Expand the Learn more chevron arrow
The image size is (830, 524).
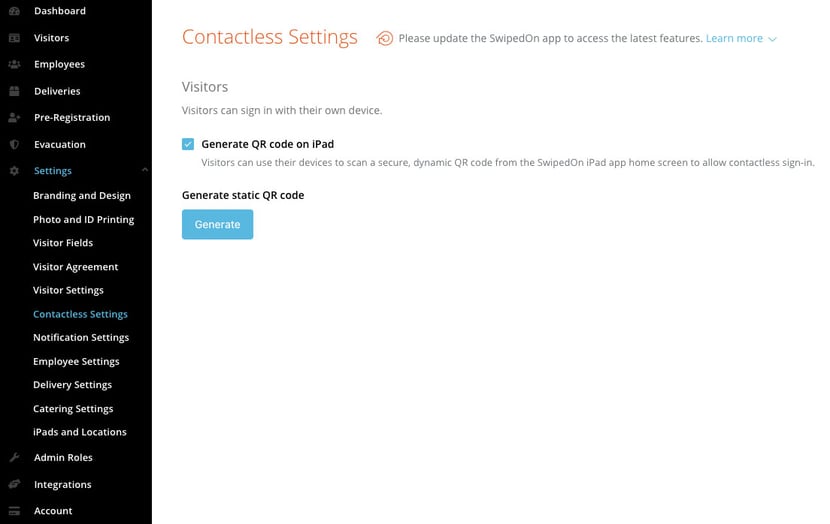(772, 39)
